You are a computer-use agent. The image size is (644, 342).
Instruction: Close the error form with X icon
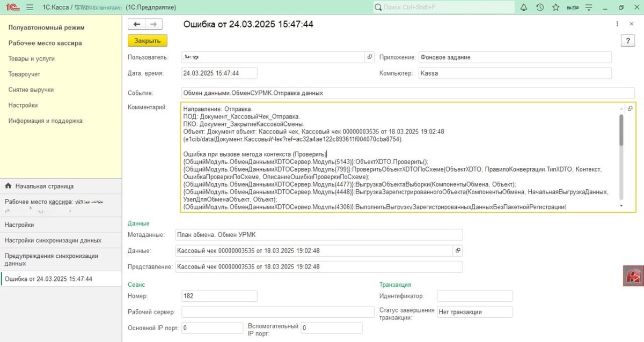point(631,24)
